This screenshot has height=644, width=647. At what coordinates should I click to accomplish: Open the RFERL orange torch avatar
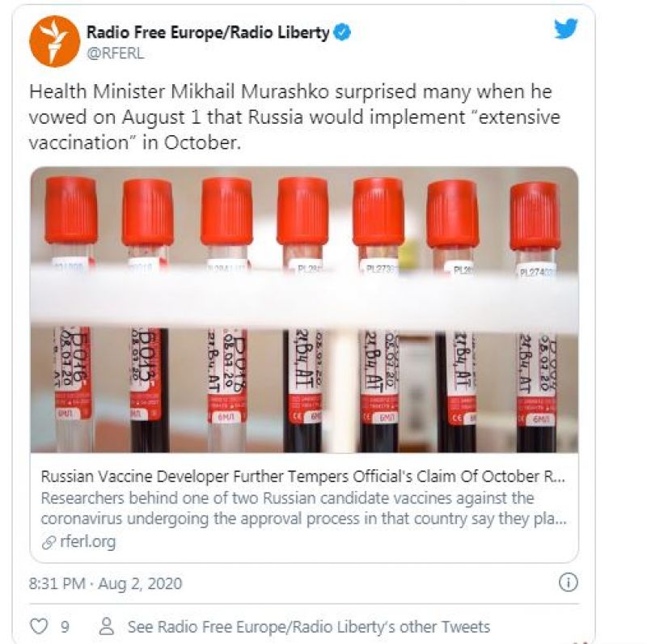54,41
